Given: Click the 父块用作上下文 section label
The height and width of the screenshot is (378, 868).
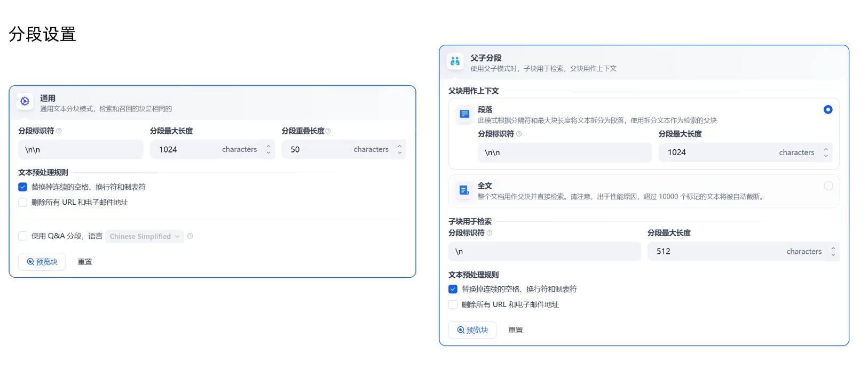Looking at the screenshot, I should 474,91.
